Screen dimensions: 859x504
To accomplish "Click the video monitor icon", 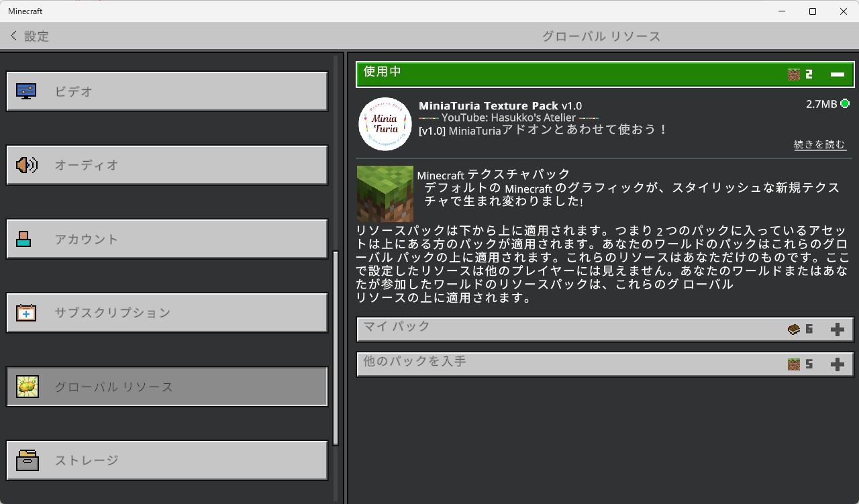I will coord(26,91).
